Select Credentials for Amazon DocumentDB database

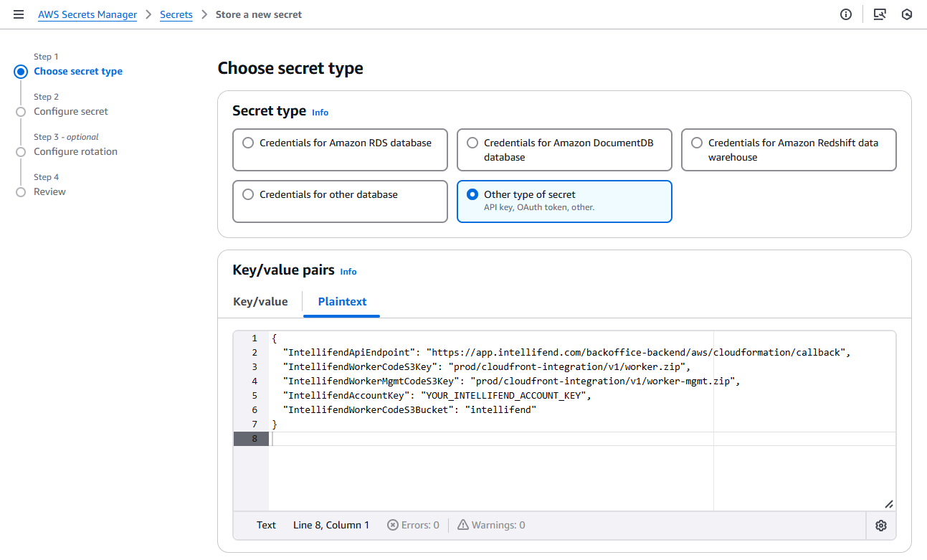(x=472, y=143)
